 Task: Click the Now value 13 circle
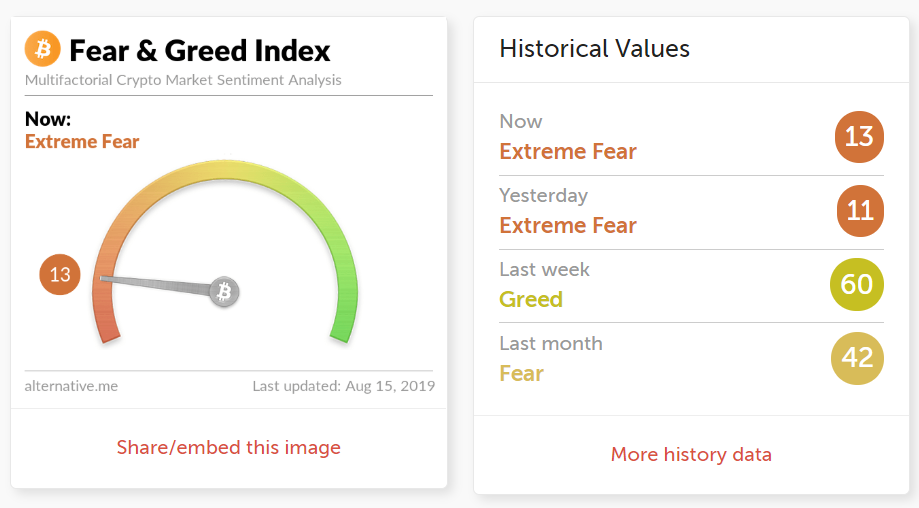(x=859, y=137)
